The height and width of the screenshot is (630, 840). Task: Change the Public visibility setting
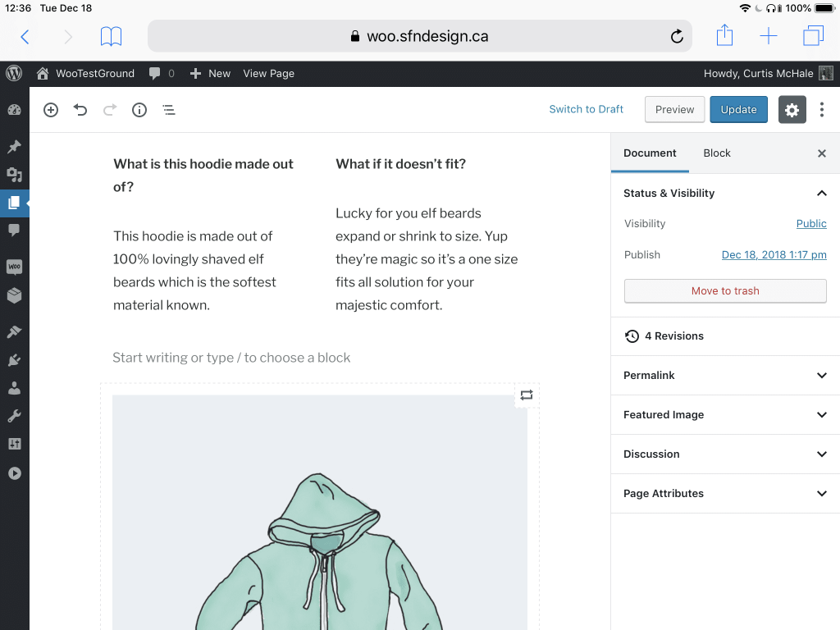pos(811,223)
